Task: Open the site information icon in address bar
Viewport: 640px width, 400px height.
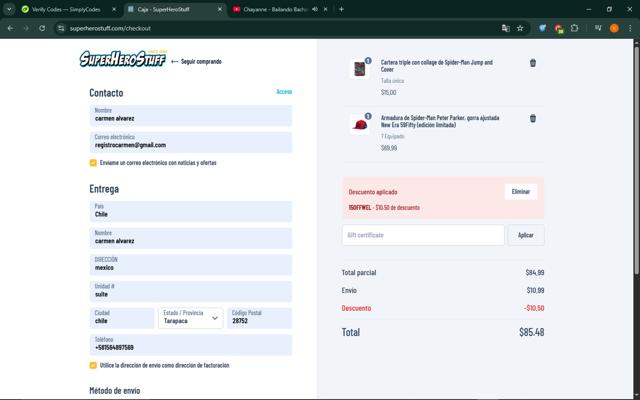Action: 61,28
